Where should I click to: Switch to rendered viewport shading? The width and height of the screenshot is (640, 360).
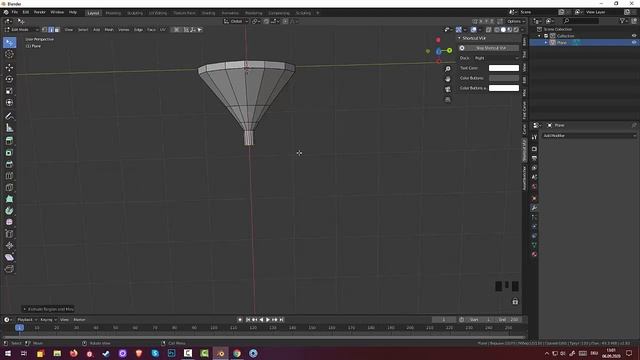(516, 29)
